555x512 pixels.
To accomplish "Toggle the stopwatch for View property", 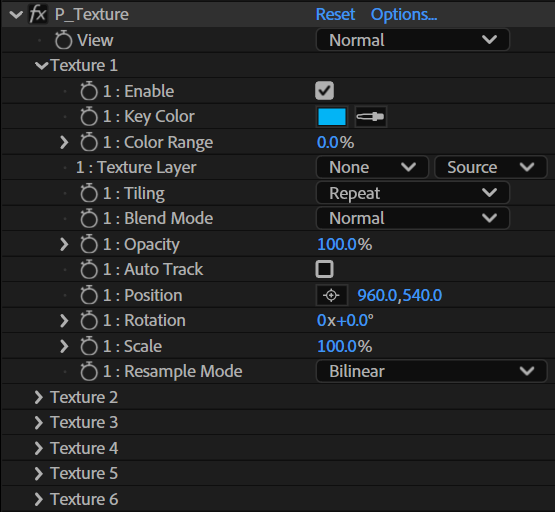I will (63, 40).
